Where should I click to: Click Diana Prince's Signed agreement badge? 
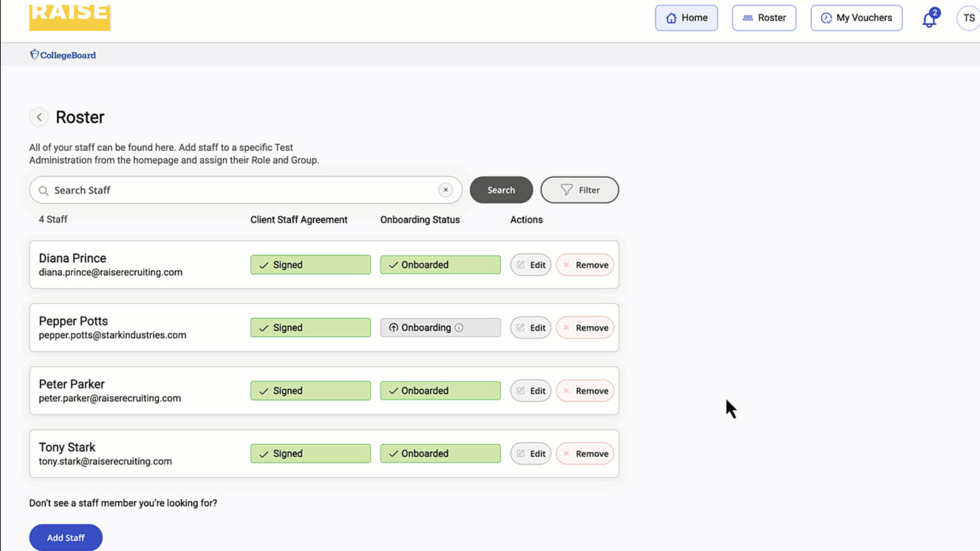click(x=310, y=265)
